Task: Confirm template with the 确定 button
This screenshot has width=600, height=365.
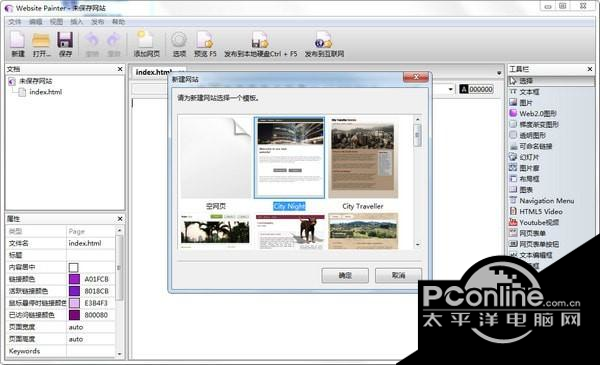Action: coord(345,275)
